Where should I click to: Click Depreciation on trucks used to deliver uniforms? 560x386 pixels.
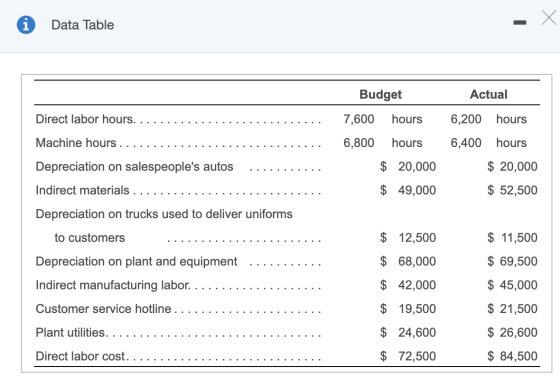pyautogui.click(x=164, y=214)
